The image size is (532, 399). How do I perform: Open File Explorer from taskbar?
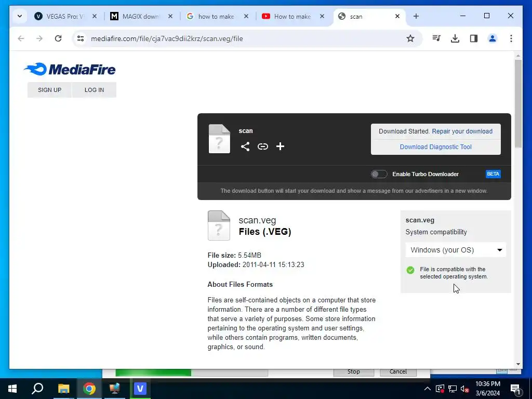[x=63, y=389]
